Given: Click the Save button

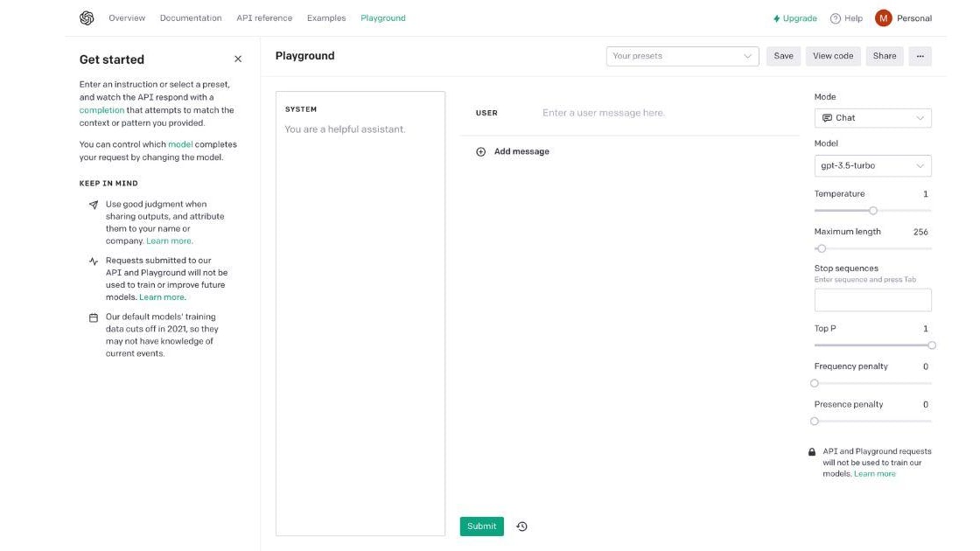Looking at the screenshot, I should [783, 56].
